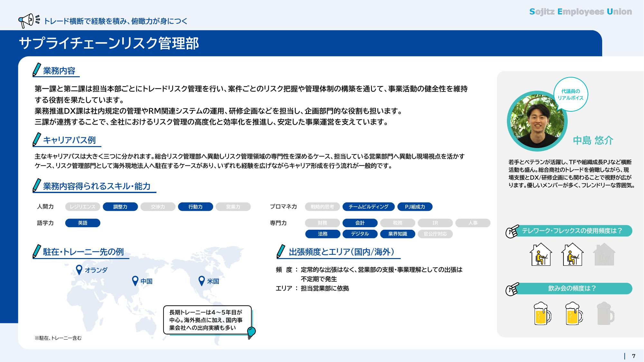644x362 pixels.
Task: Click pencil icon beside 出張頻度とエリア heading
Action: point(281,251)
